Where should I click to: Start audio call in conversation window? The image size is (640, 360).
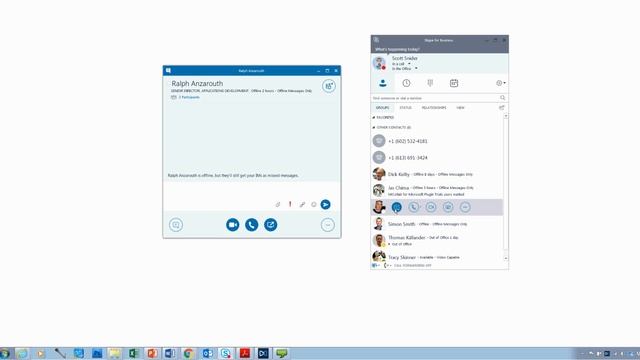click(251, 224)
